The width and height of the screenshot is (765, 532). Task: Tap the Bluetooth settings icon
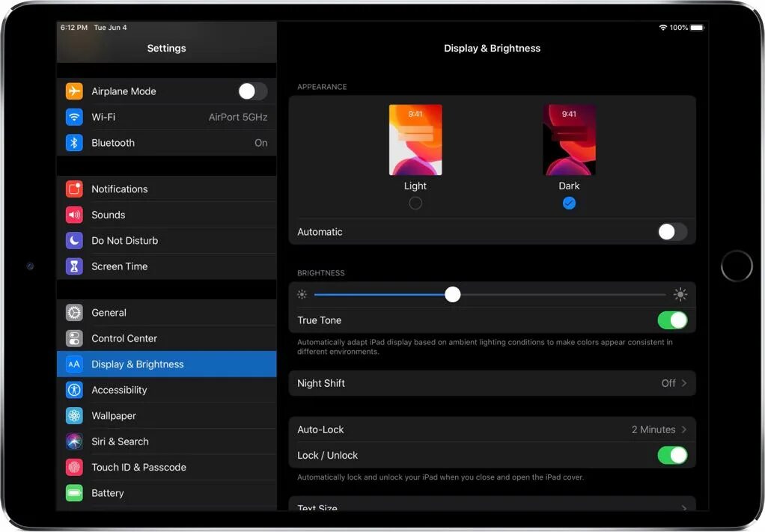[x=74, y=143]
